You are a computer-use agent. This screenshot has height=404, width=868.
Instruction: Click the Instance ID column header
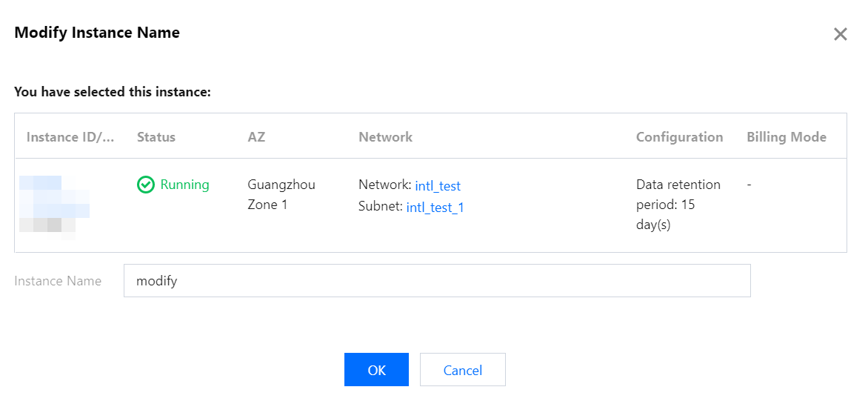tap(70, 137)
